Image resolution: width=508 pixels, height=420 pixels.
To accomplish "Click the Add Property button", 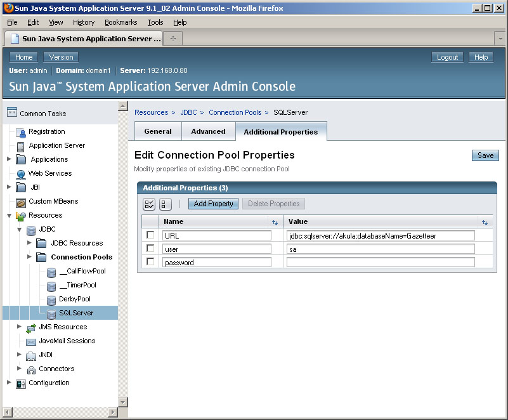I will [x=213, y=204].
